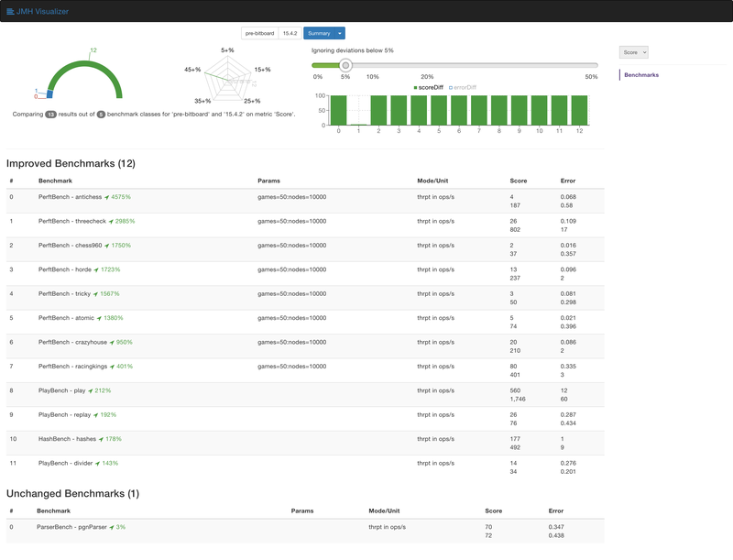
Task: Click the up-arrow icon beside crazyhouse 950%
Action: pos(112,343)
